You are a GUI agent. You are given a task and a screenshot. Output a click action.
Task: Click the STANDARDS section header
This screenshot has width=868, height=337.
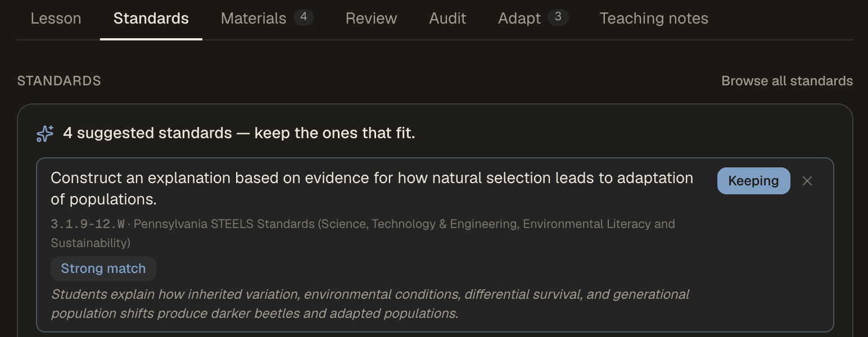point(59,81)
